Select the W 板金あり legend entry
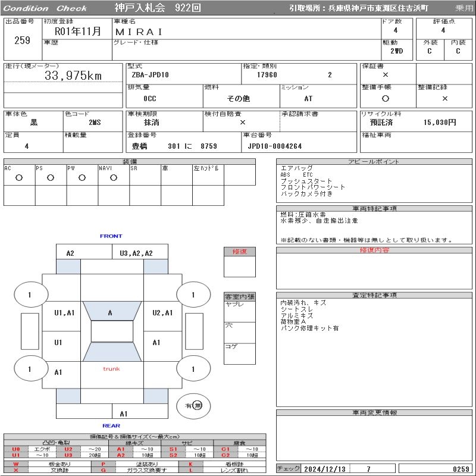Screen dimensions: 476x476 (x=47, y=464)
